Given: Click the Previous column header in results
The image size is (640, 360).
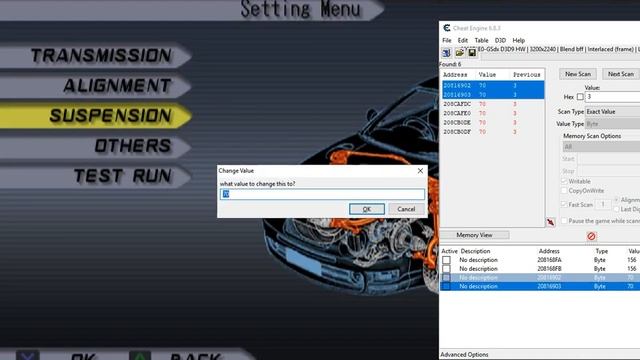Looking at the screenshot, I should tap(527, 75).
